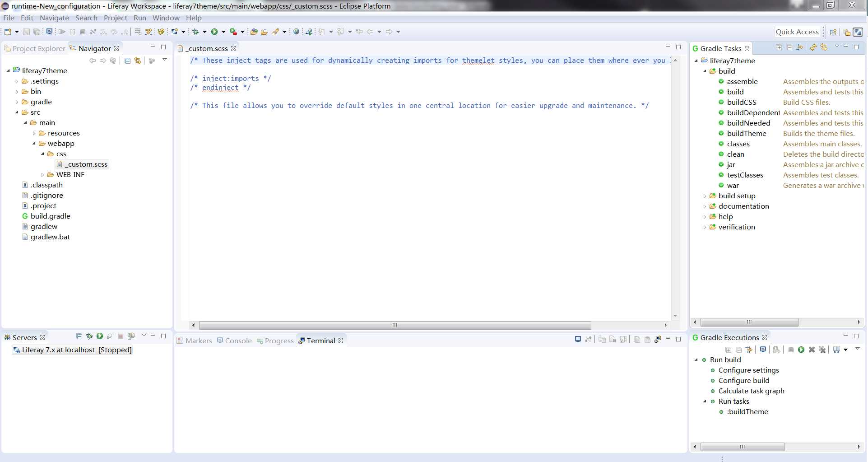
Task: Click the Rerun build green icon in Gradle Executions
Action: tap(801, 350)
